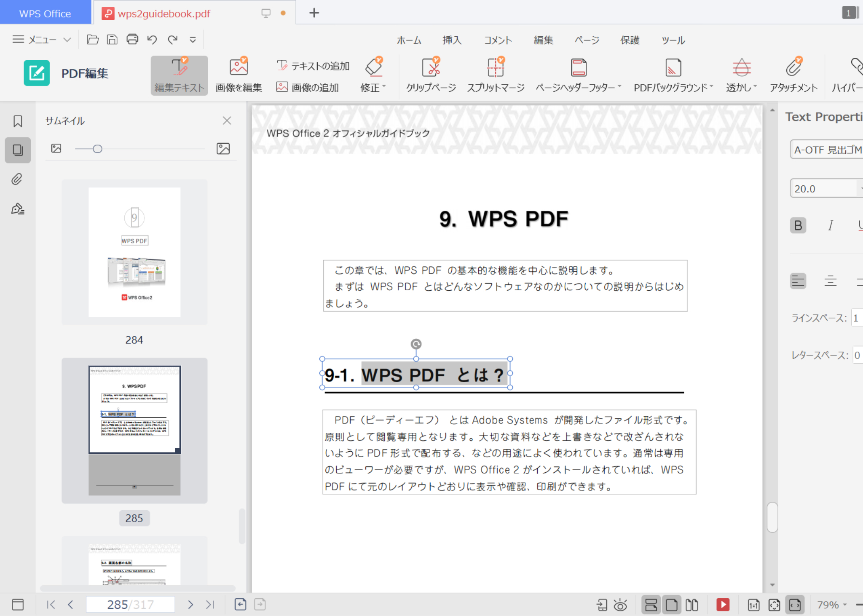
Task: Click the print icon in quick toolbar
Action: coord(132,40)
